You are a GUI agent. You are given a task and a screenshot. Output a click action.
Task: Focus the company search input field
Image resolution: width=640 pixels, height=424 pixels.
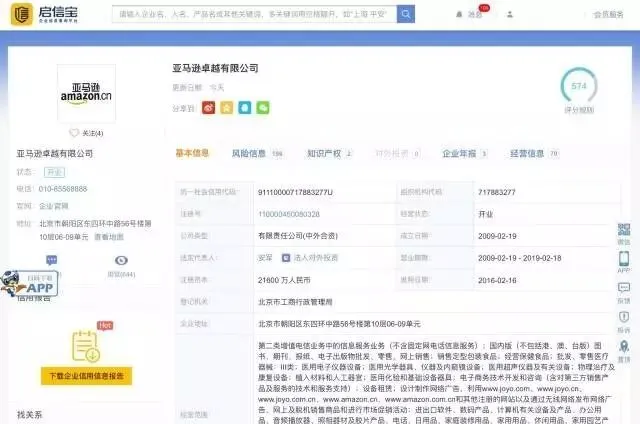point(254,14)
